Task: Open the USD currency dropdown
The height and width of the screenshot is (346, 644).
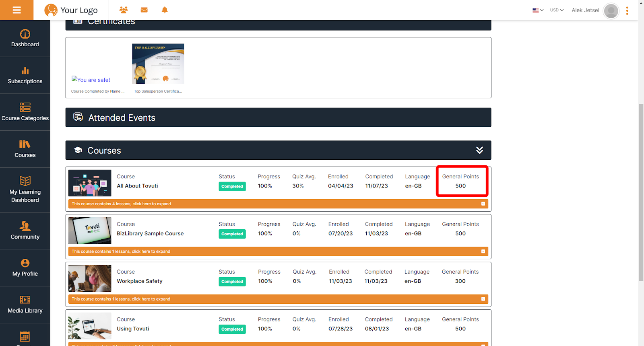Action: pyautogui.click(x=557, y=10)
